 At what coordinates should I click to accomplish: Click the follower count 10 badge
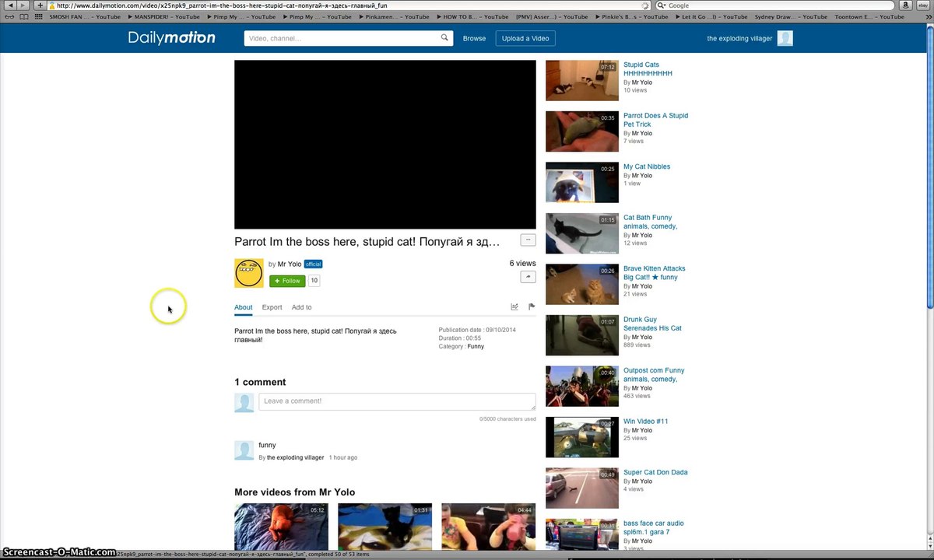[x=314, y=281]
